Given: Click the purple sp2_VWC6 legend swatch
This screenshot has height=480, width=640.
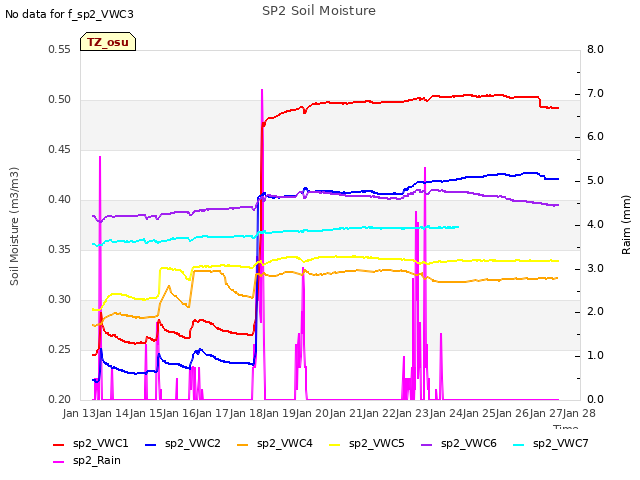Looking at the screenshot, I should (x=427, y=444).
